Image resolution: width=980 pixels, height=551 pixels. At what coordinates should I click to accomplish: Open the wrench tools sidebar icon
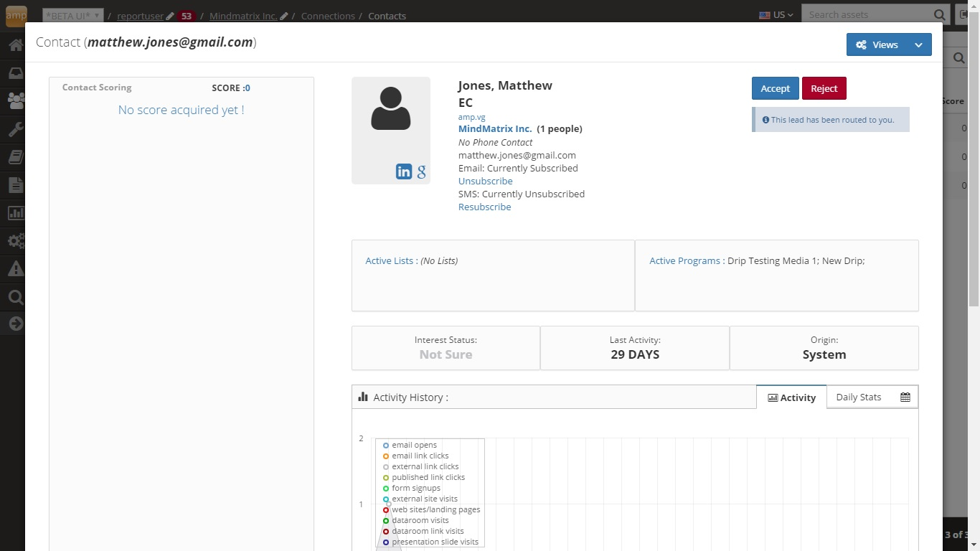point(15,130)
